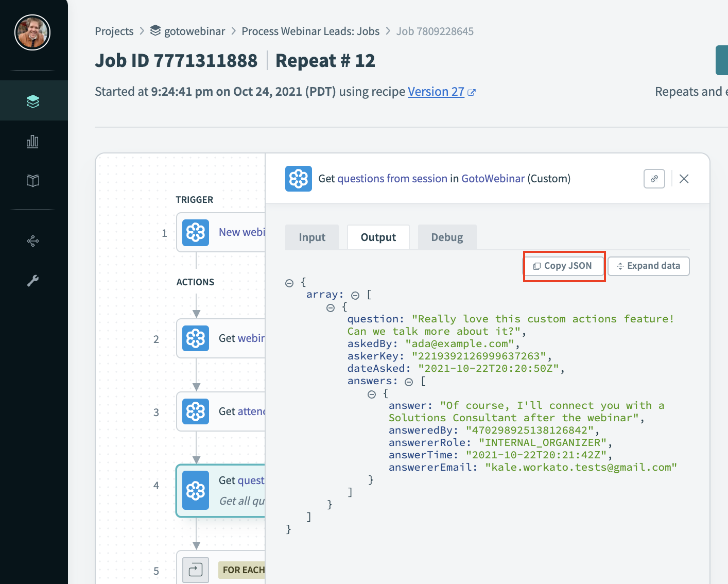
Task: Select the Get questions step 4 icon
Action: 196,490
